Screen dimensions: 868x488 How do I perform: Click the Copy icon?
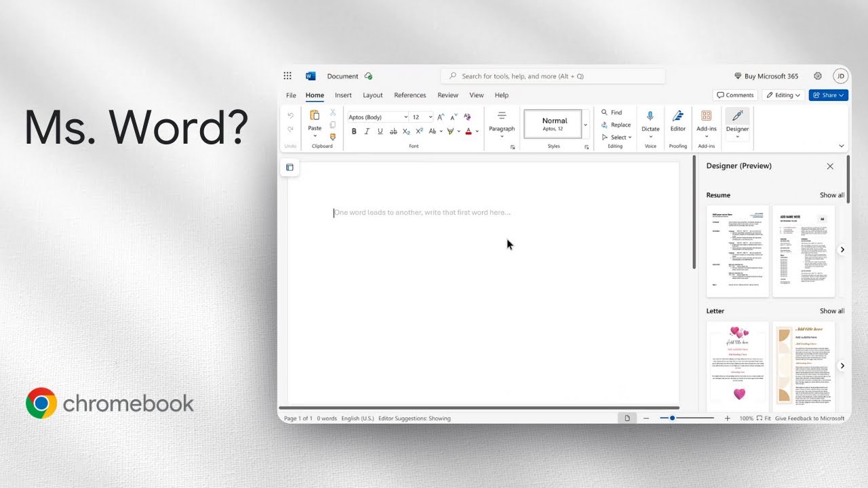[x=333, y=125]
